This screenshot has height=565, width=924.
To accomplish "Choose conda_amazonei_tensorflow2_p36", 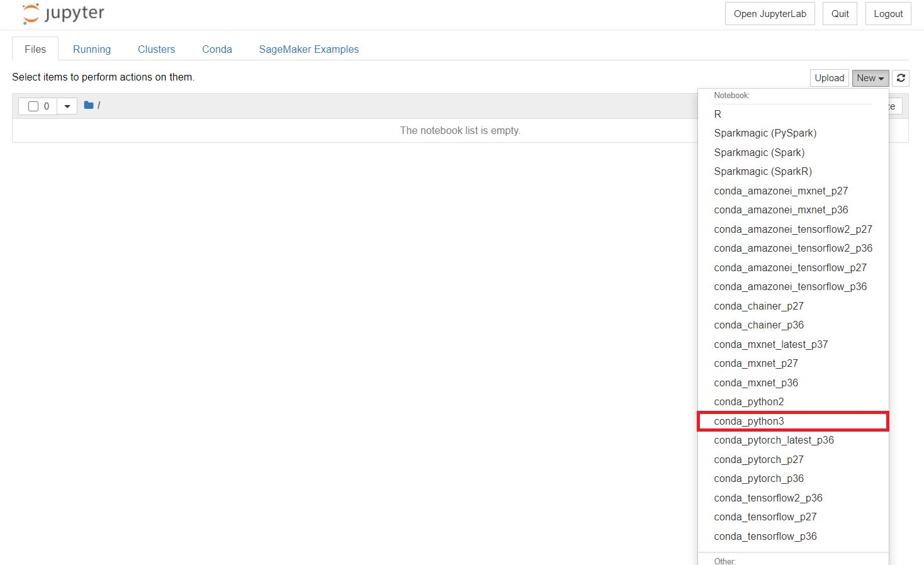I will 793,249.
